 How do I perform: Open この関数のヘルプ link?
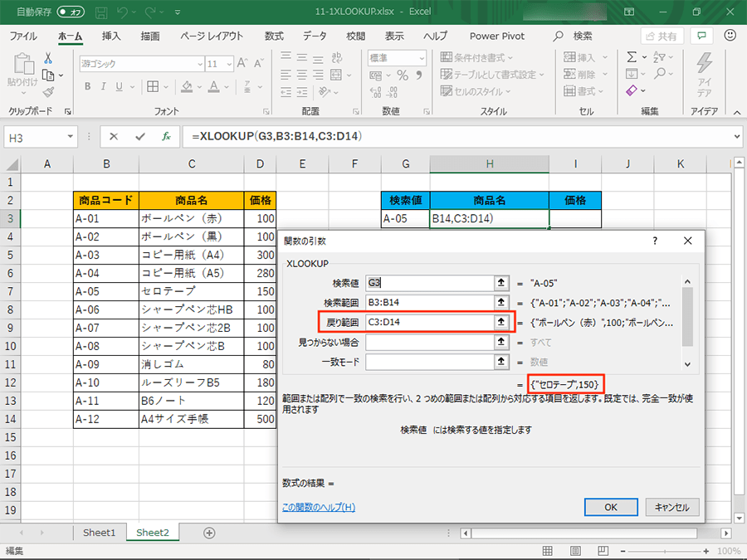click(319, 507)
